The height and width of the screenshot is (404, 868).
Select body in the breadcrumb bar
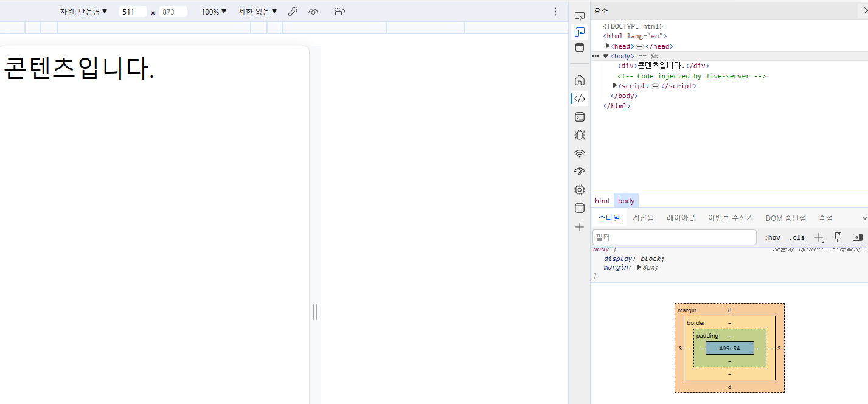[626, 201]
